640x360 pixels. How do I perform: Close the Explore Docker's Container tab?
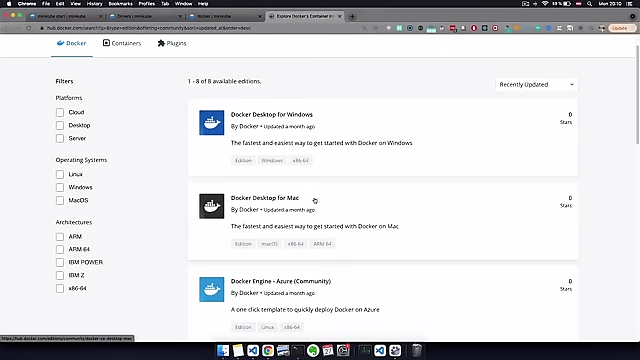coord(340,16)
